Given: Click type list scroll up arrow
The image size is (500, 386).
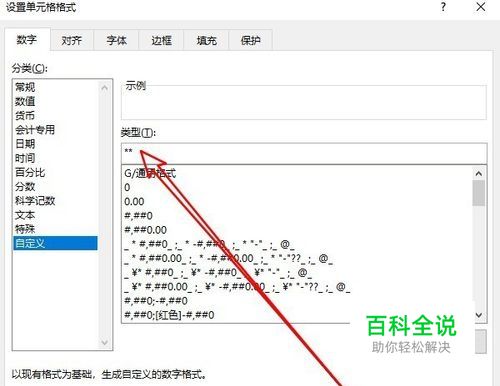Looking at the screenshot, I should 479,173.
